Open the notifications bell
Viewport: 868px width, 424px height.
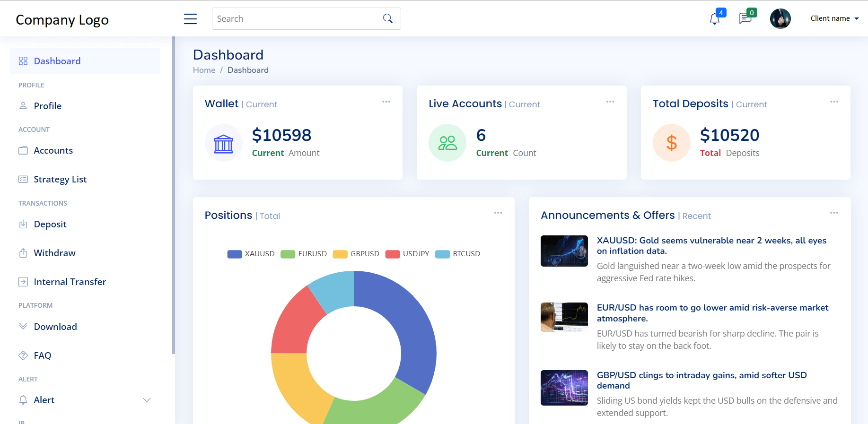(714, 19)
